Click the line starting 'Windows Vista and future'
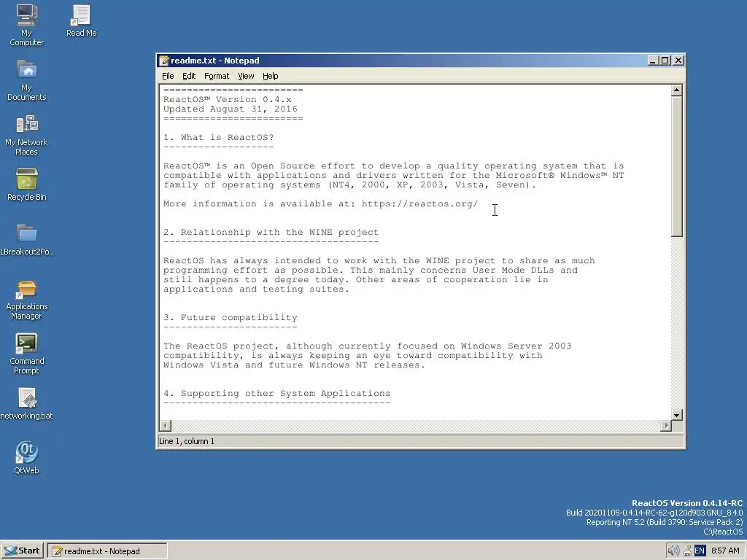Viewport: 747px width, 560px height. coord(294,365)
